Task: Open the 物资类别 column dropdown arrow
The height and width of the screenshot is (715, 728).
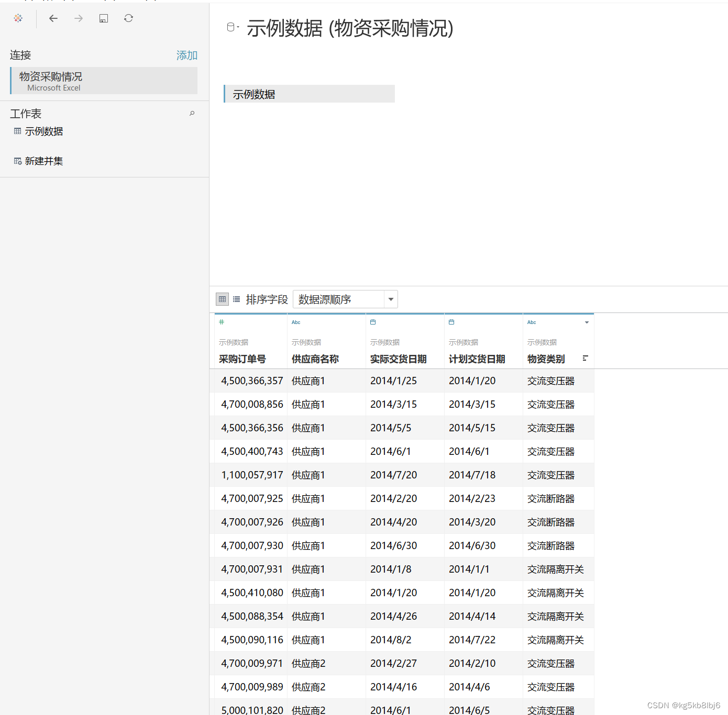Action: pyautogui.click(x=587, y=322)
